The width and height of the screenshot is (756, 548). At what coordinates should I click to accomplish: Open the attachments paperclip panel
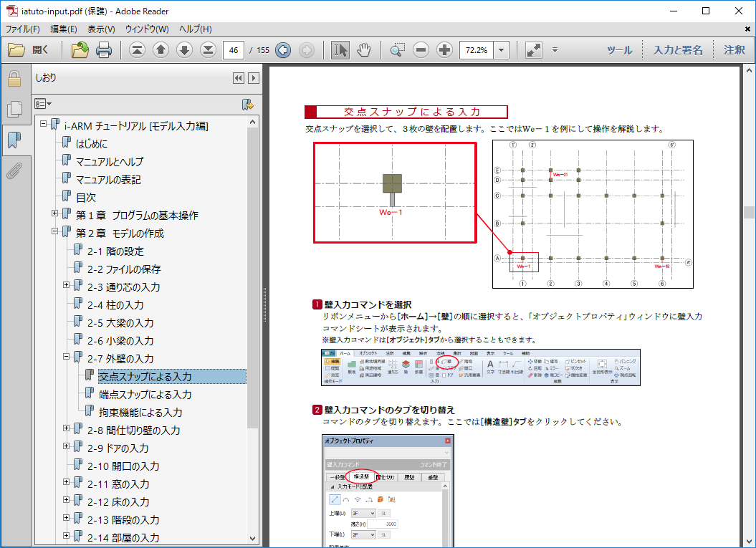(x=14, y=171)
